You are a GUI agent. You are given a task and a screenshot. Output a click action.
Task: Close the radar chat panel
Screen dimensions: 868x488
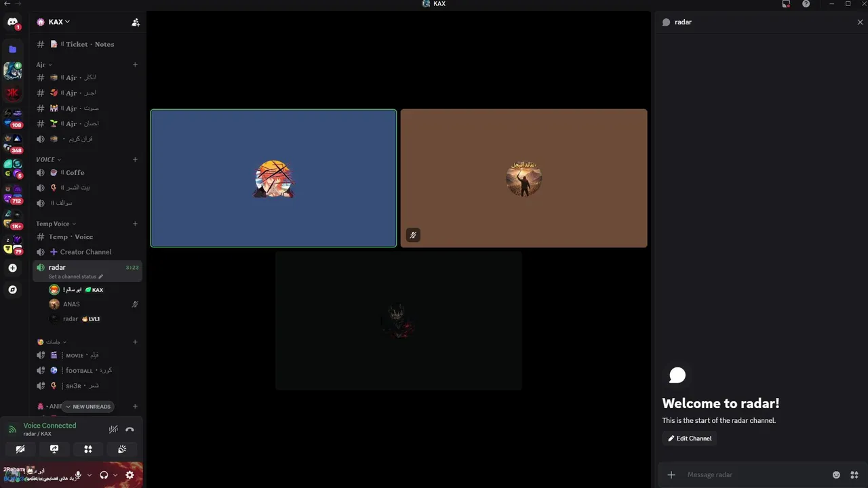(x=860, y=22)
